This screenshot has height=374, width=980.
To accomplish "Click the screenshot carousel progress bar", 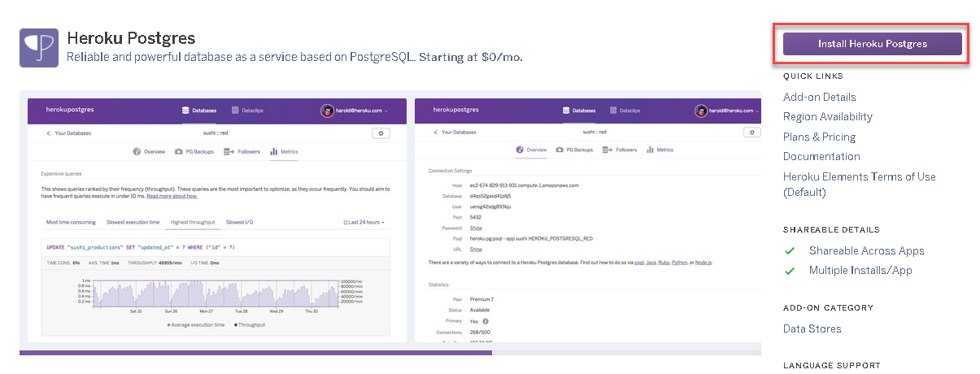I will 390,353.
